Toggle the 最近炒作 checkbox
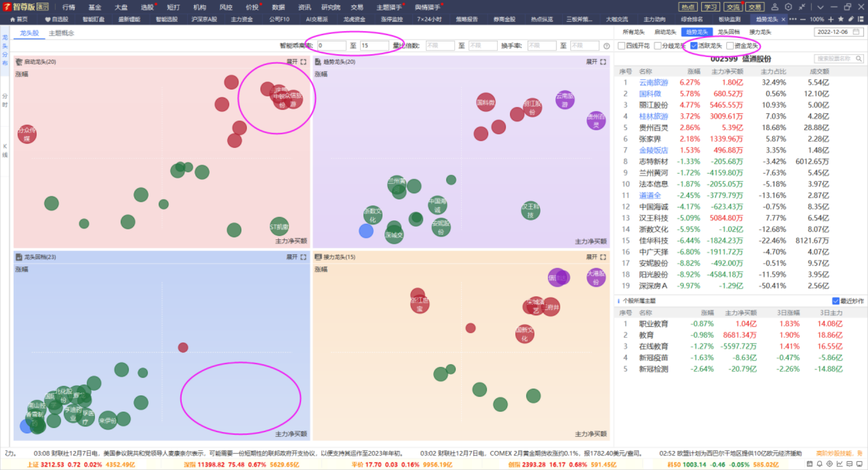The width and height of the screenshot is (868, 470). pyautogui.click(x=835, y=301)
